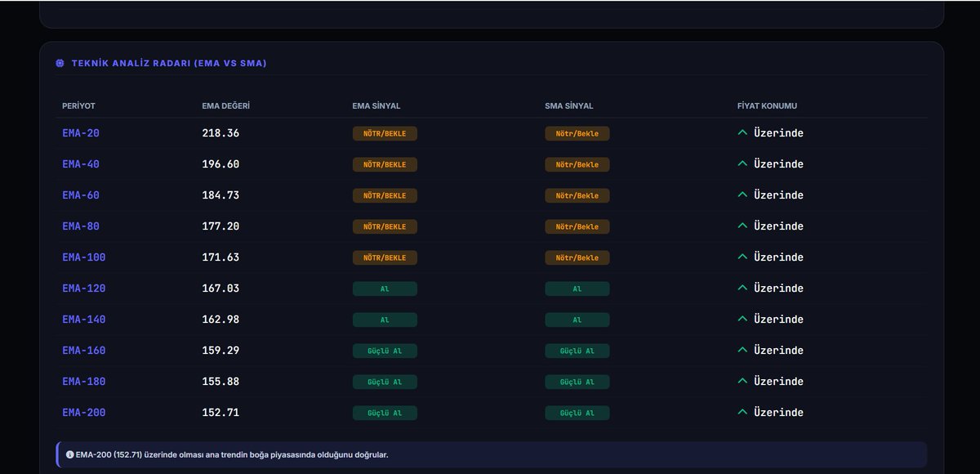Click the up arrow in the EMA-20 row

tap(742, 132)
